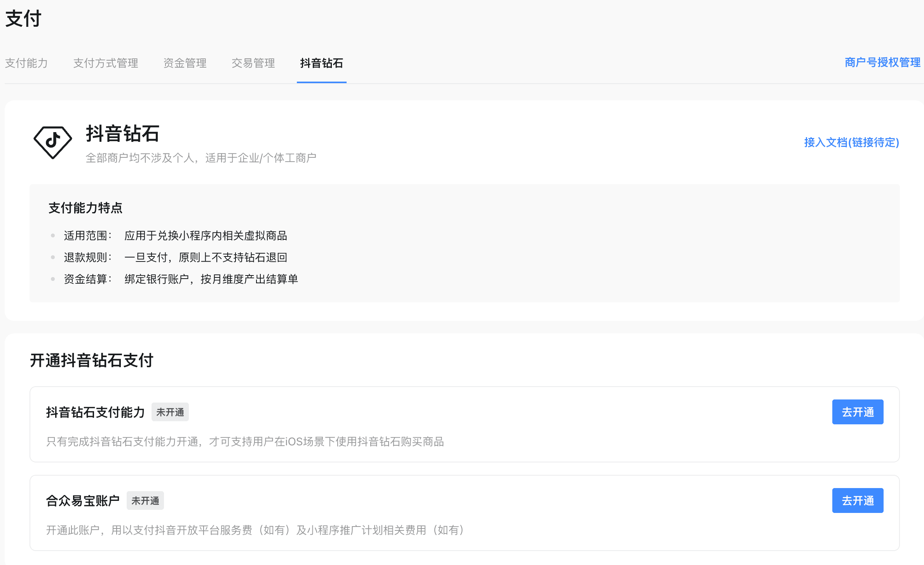Click the 支付 page title
The image size is (924, 565).
[23, 19]
